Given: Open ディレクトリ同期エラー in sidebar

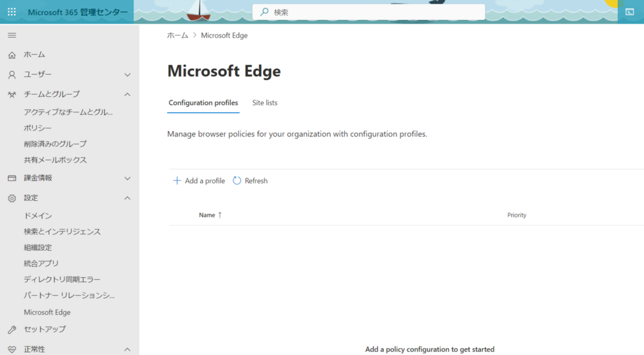Looking at the screenshot, I should click(x=62, y=279).
